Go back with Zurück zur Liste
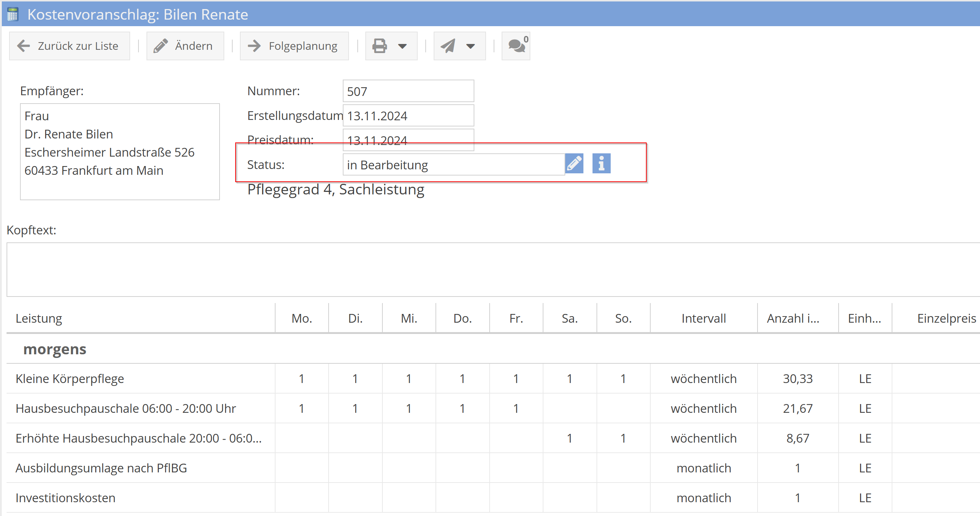The image size is (980, 516). (x=69, y=46)
